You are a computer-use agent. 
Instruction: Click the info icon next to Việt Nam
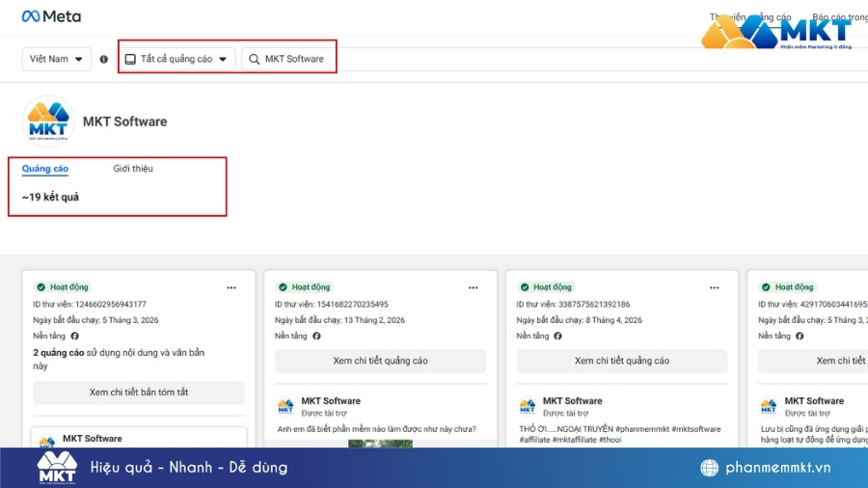pyautogui.click(x=103, y=59)
